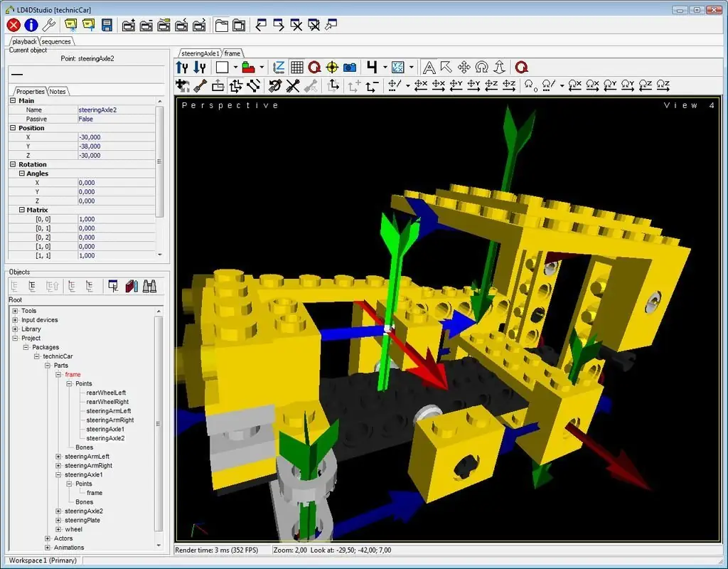
Task: Click the next window arrow icon
Action: (279, 25)
